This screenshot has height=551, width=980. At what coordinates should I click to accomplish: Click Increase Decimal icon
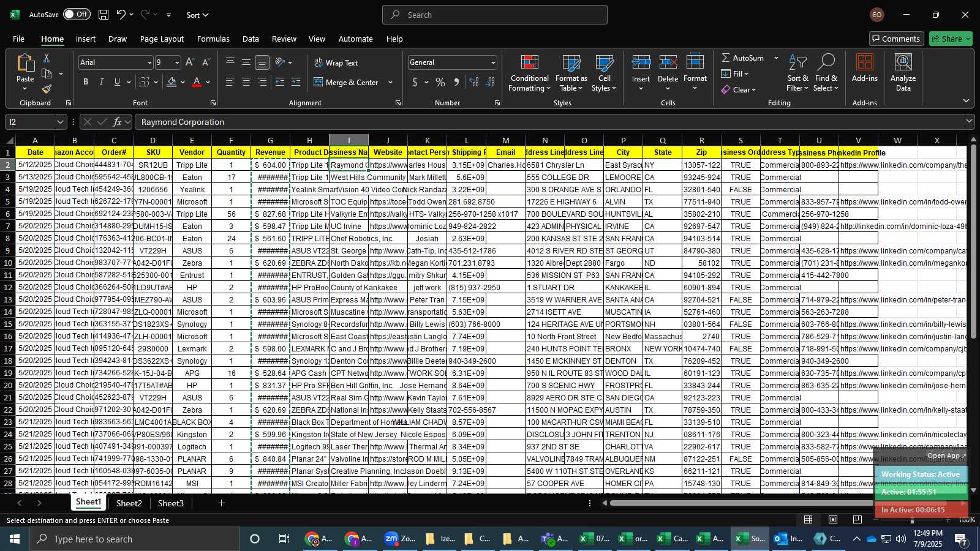pyautogui.click(x=474, y=82)
